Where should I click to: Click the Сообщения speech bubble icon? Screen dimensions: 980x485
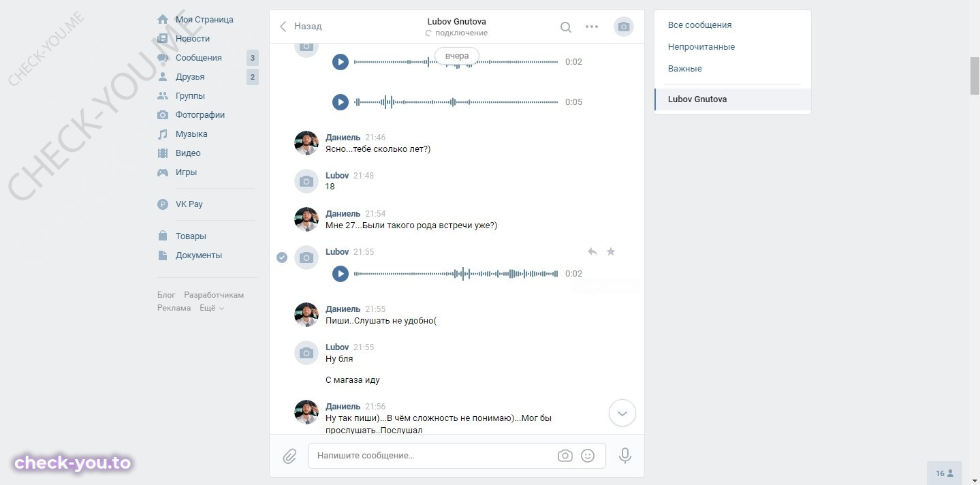tap(163, 58)
